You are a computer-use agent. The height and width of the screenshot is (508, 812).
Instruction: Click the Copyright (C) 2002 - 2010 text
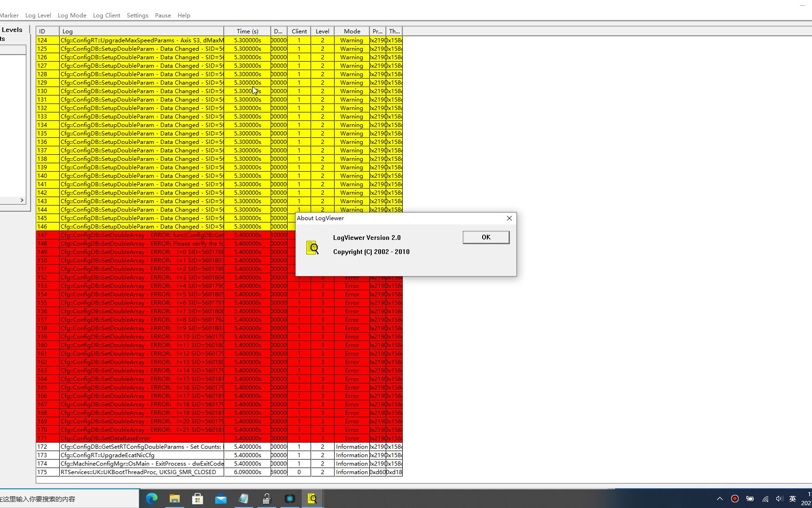(371, 252)
